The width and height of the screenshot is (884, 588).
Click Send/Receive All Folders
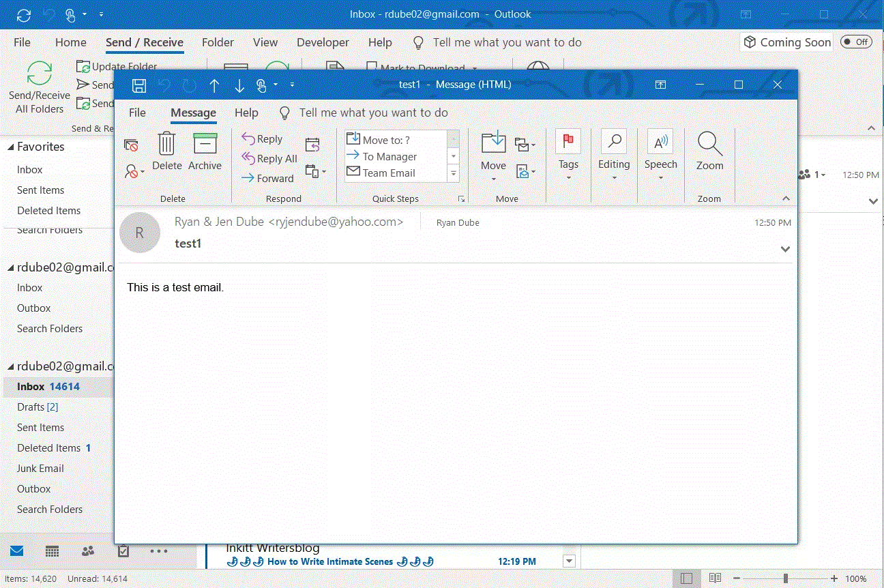[40, 87]
